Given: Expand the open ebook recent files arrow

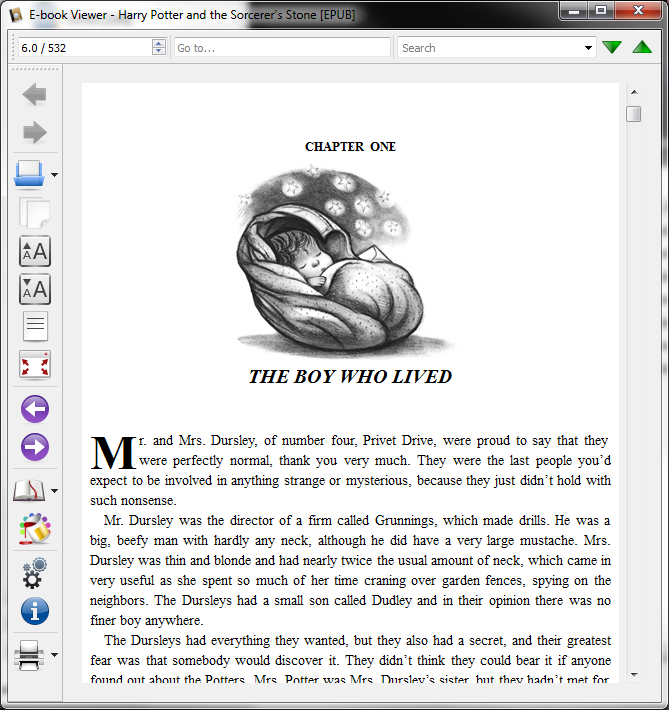Looking at the screenshot, I should 54,175.
